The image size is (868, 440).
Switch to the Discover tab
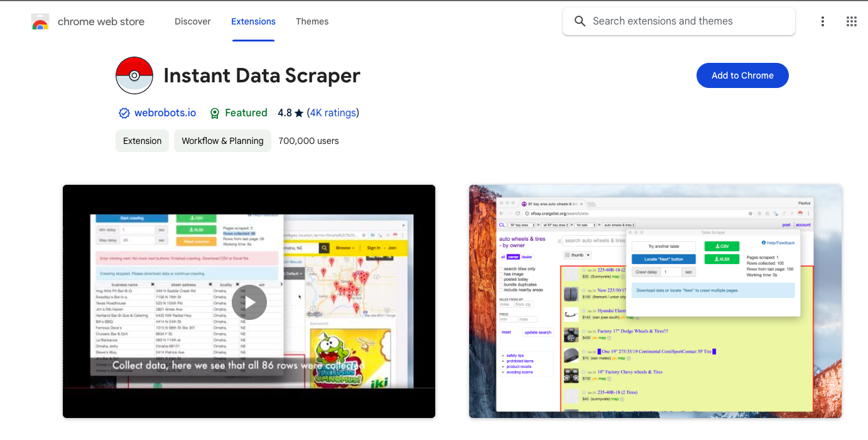[192, 21]
